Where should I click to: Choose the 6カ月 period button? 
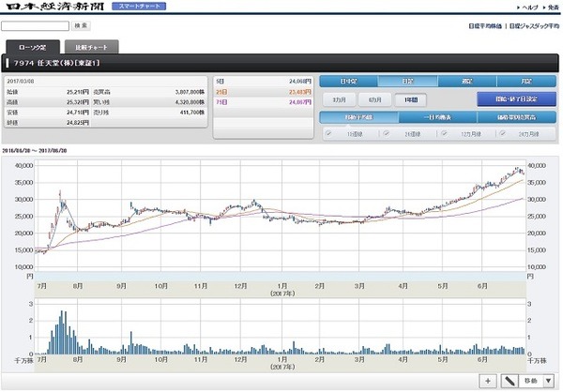[374, 99]
